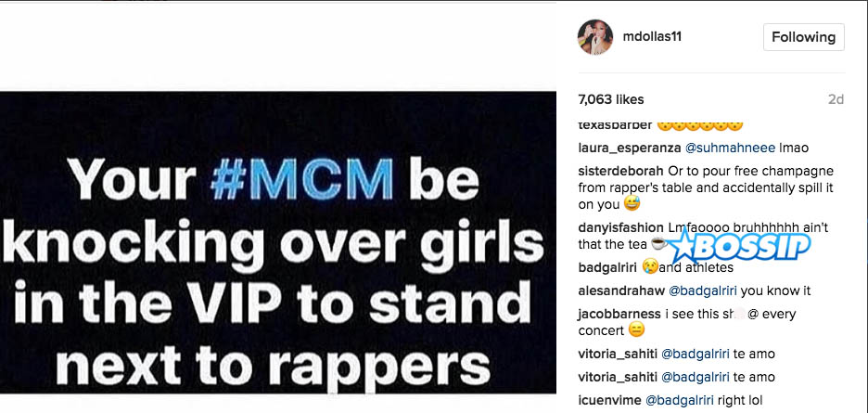This screenshot has width=868, height=413.
Task: Open the mdollas11 username link
Action: (652, 37)
